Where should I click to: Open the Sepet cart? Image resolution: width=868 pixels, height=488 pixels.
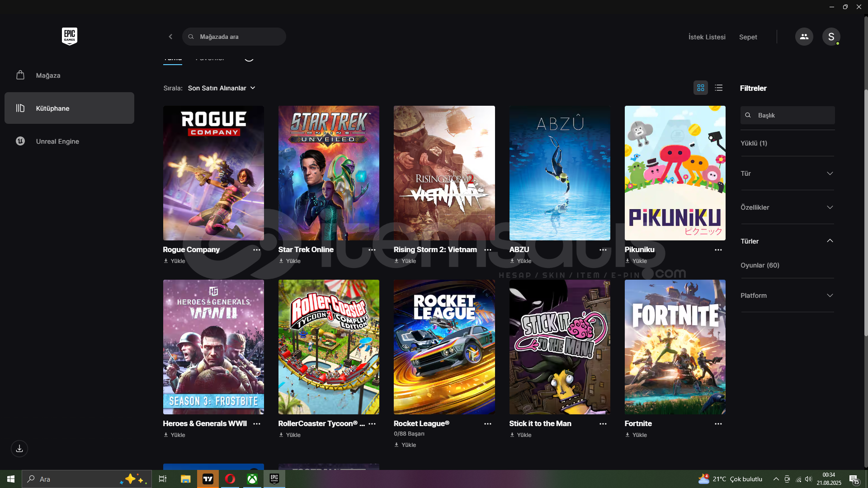[x=748, y=37]
